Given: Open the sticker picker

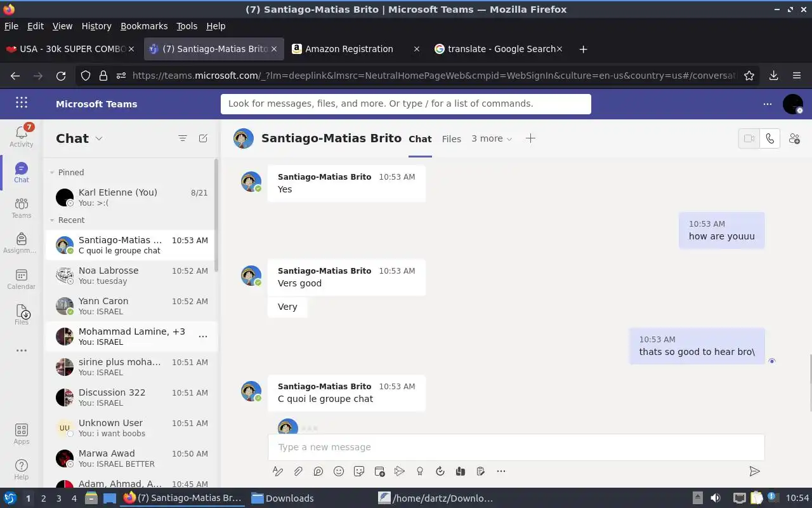Looking at the screenshot, I should (359, 471).
